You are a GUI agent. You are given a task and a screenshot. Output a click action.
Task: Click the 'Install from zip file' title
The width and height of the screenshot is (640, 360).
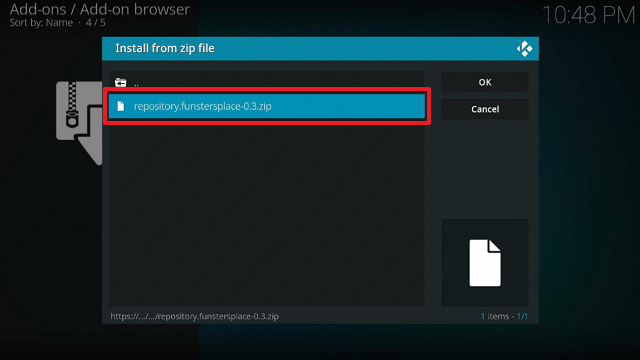164,48
